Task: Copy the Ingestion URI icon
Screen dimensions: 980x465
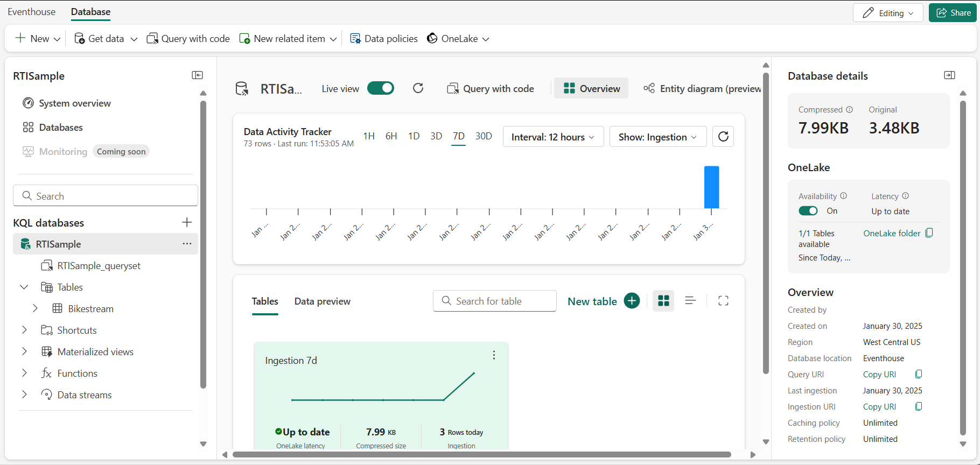Action: (919, 406)
